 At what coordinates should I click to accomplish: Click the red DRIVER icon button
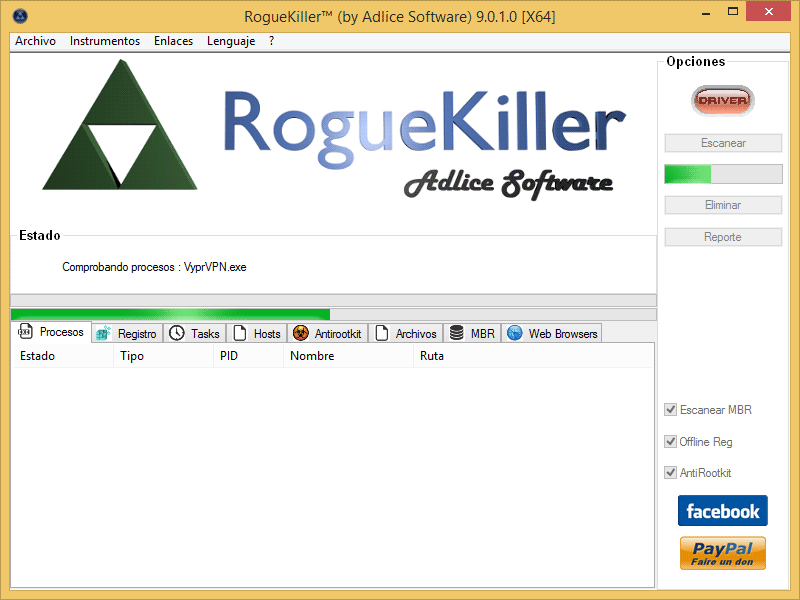(x=722, y=101)
